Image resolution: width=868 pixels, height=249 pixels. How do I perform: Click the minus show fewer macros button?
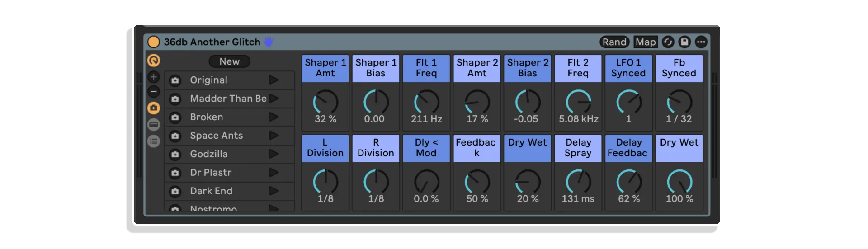tap(154, 92)
